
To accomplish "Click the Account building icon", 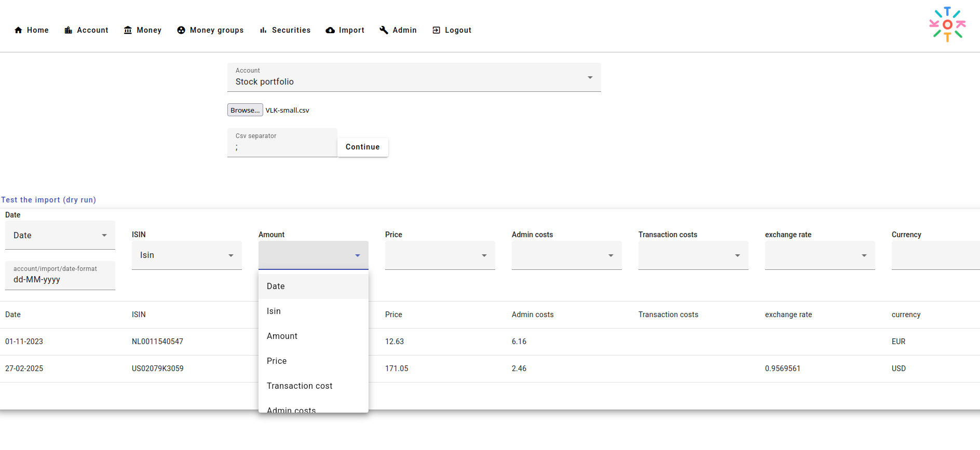I will point(68,30).
